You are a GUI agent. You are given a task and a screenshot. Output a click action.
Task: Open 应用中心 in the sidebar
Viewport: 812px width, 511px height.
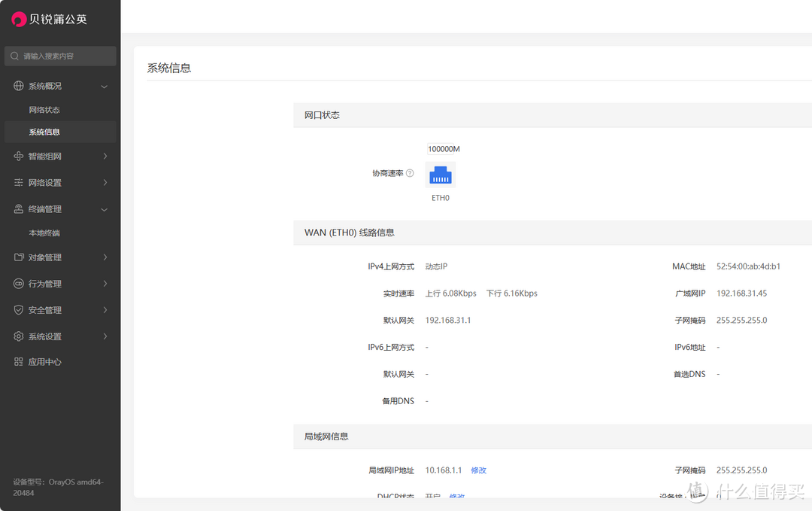click(x=44, y=362)
